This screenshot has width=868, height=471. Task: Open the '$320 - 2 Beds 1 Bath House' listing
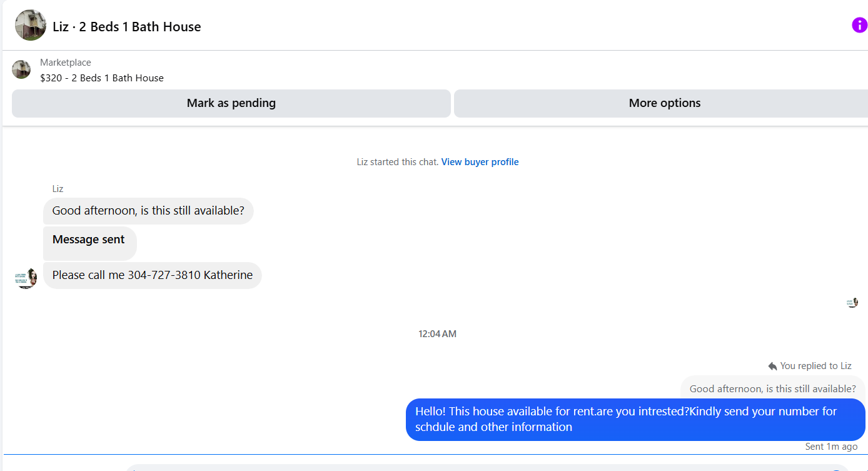(102, 78)
